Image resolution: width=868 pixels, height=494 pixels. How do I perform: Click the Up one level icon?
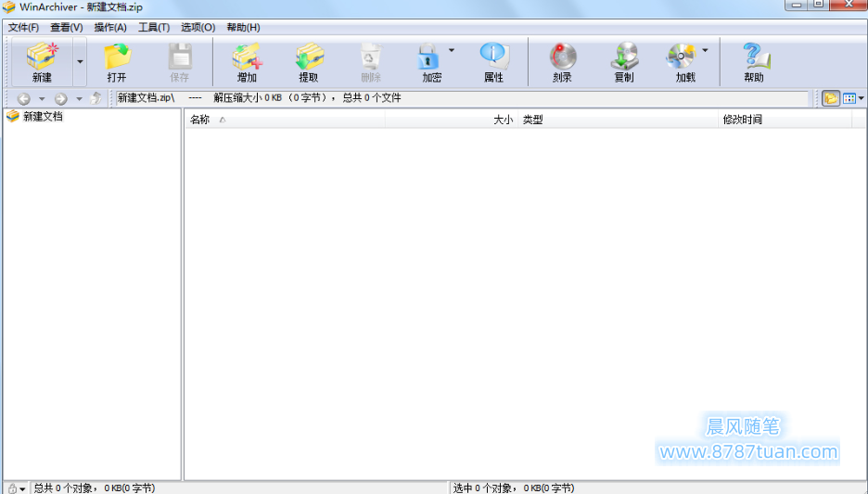[96, 98]
